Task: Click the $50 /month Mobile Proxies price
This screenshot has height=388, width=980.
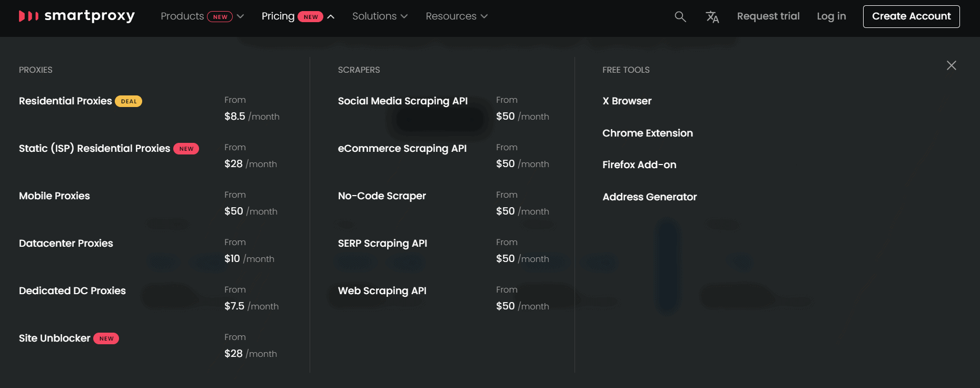Action: (251, 211)
